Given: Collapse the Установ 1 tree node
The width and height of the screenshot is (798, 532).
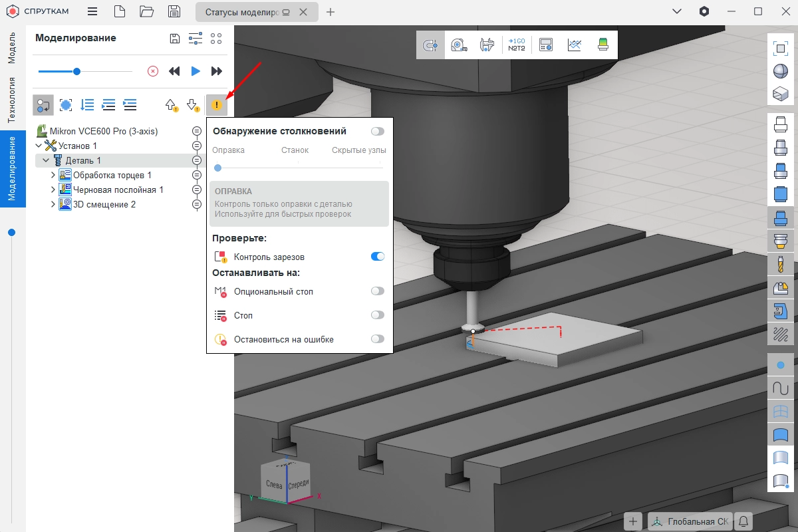Looking at the screenshot, I should click(38, 146).
